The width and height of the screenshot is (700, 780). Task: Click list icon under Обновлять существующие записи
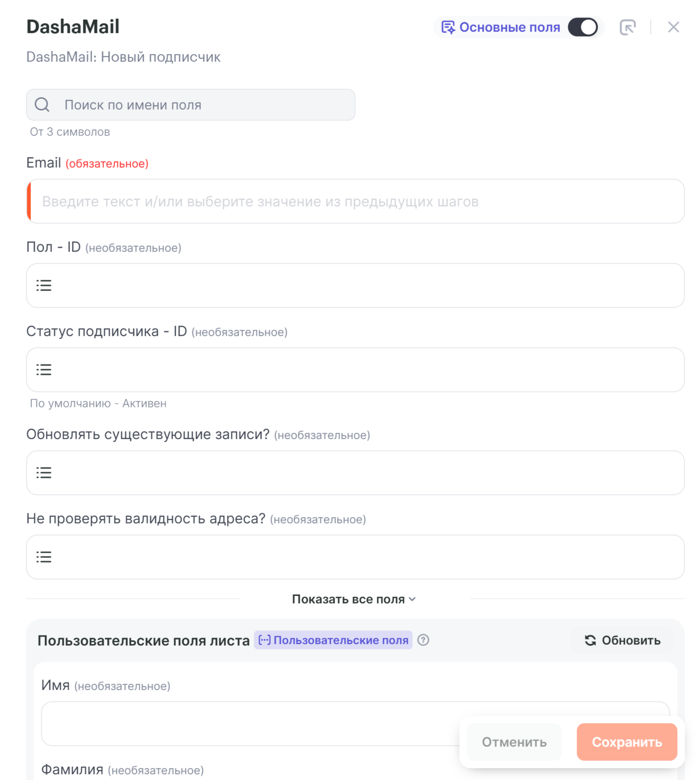[x=44, y=473]
